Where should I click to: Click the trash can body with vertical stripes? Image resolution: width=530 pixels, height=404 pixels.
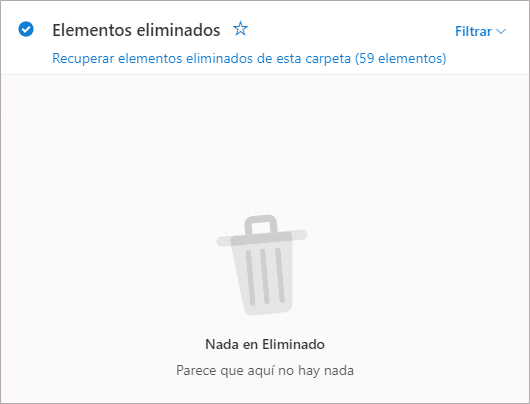point(265,277)
